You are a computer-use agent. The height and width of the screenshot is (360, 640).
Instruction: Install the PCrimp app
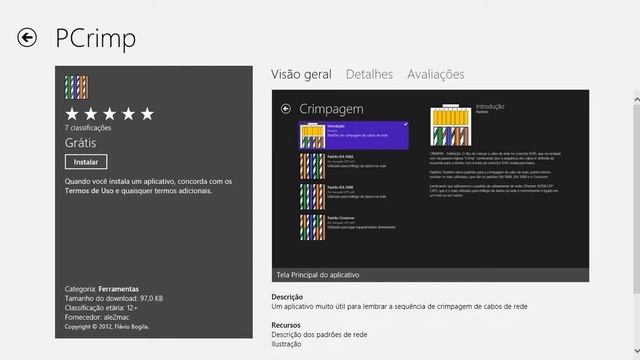[86, 162]
